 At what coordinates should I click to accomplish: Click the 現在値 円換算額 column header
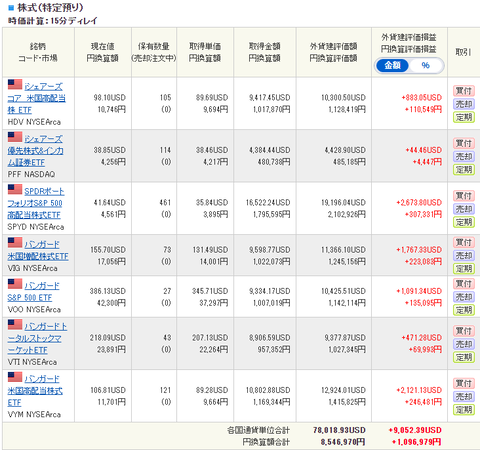click(x=103, y=52)
